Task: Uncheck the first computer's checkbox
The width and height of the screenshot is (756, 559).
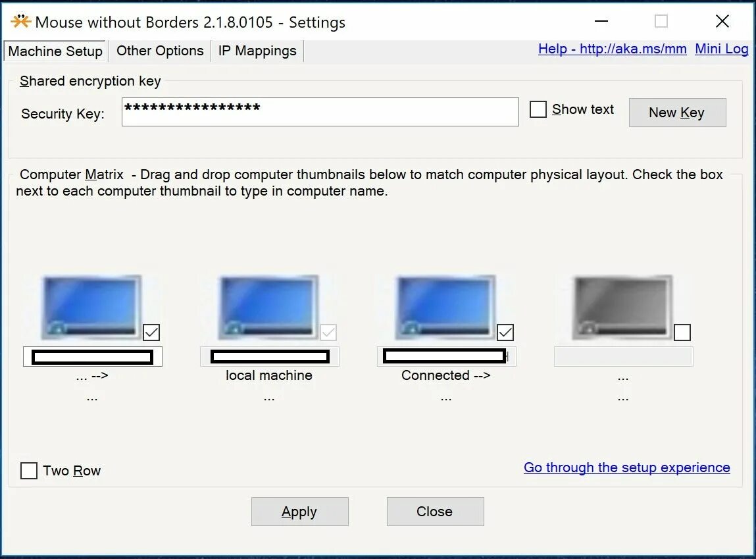Action: [x=151, y=333]
